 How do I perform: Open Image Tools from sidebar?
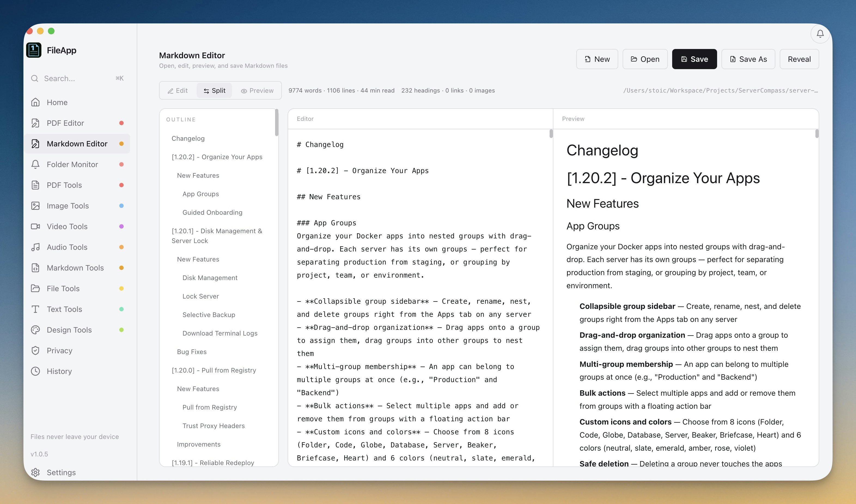point(68,206)
